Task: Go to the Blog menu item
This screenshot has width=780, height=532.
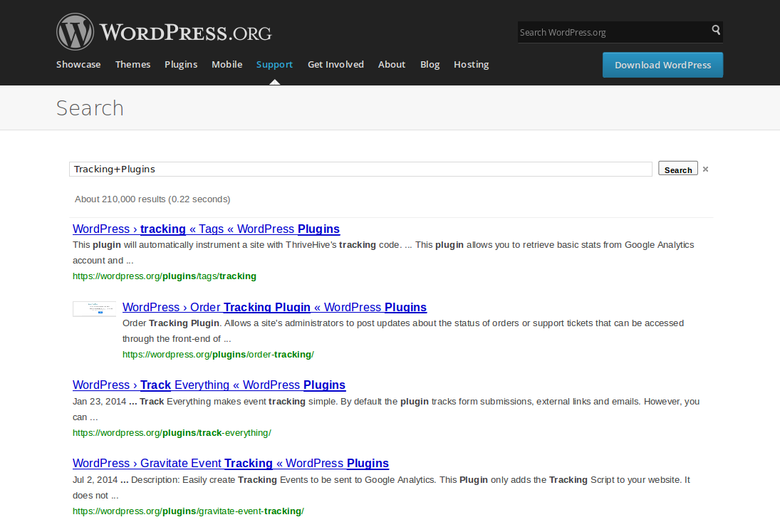Action: click(430, 65)
